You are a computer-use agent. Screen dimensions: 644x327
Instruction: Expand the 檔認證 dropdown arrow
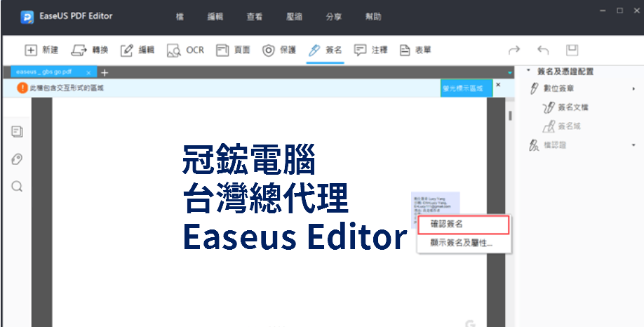click(x=633, y=145)
